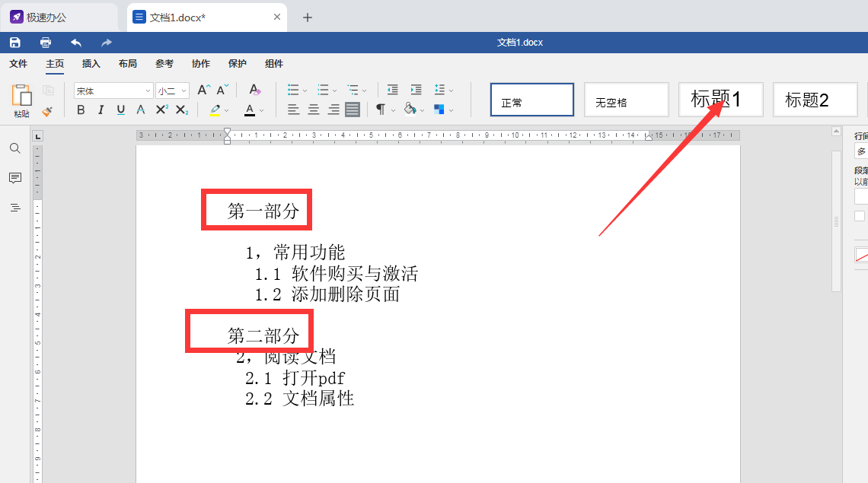Screen dimensions: 868x483
Task: Print the document using the printer icon
Action: (x=46, y=43)
